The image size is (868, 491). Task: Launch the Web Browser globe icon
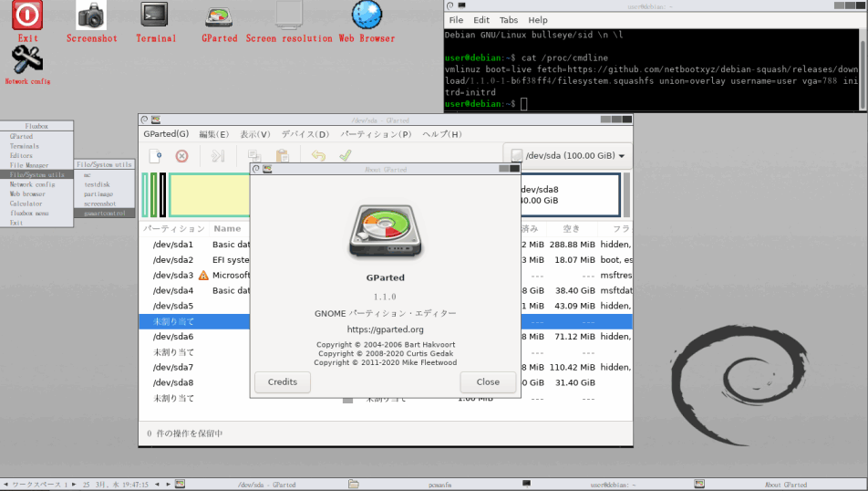click(367, 15)
